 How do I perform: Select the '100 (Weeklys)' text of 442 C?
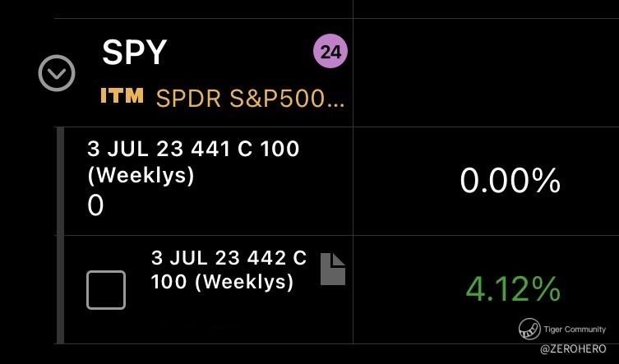(222, 282)
